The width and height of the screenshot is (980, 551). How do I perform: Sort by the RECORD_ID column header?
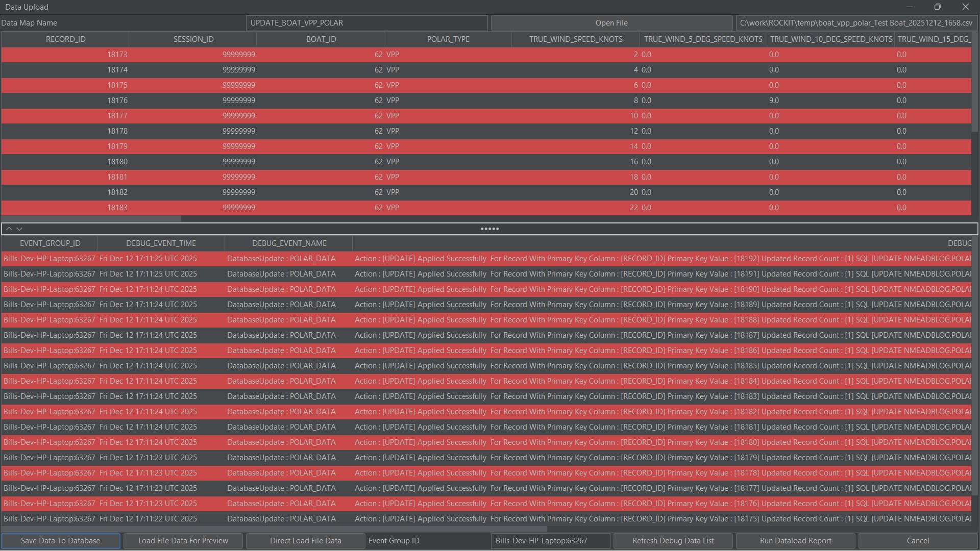tap(65, 39)
